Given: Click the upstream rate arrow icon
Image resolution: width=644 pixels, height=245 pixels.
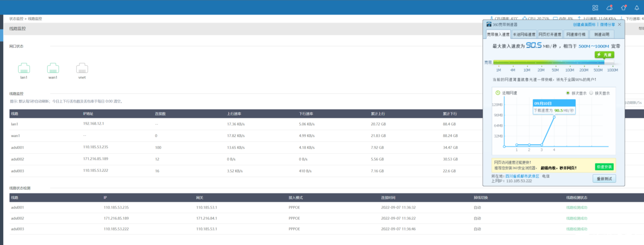Looking at the screenshot, I should pos(579,18).
